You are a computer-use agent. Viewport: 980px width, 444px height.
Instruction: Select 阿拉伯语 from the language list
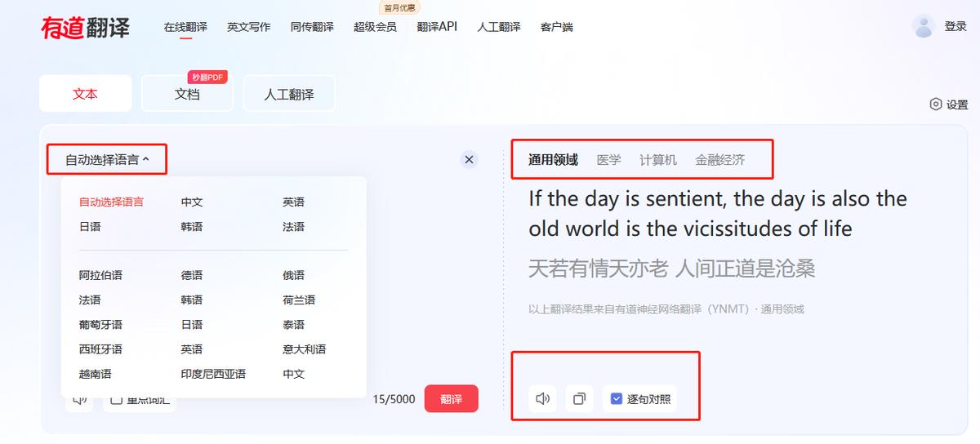coord(100,276)
